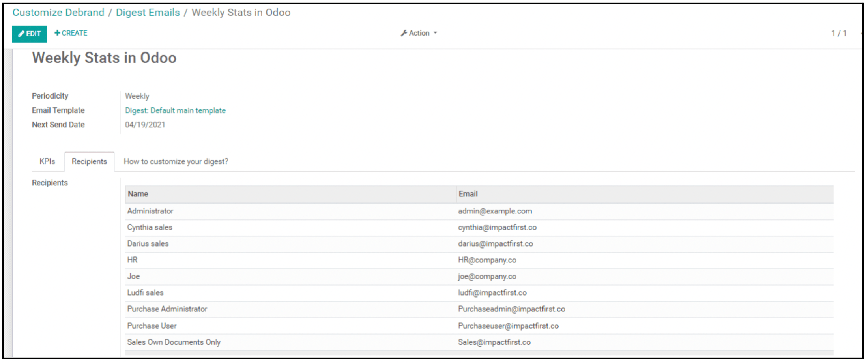Go to Customize Debrand breadcrumb
The image size is (868, 363).
(x=58, y=13)
